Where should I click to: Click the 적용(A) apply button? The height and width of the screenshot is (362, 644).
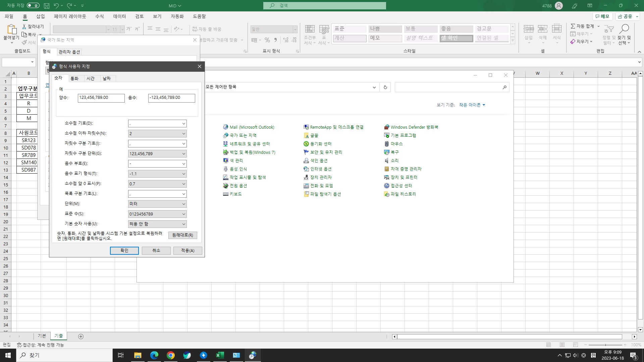click(x=187, y=251)
